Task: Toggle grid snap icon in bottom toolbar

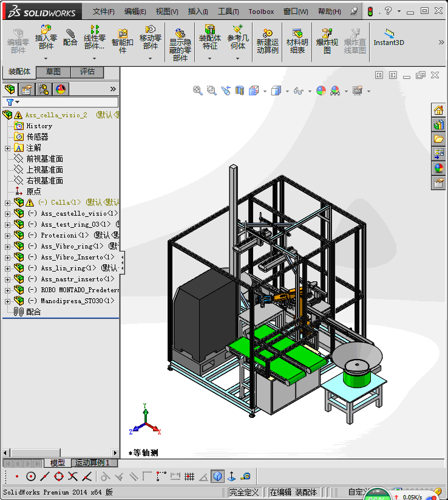Action: tap(189, 477)
